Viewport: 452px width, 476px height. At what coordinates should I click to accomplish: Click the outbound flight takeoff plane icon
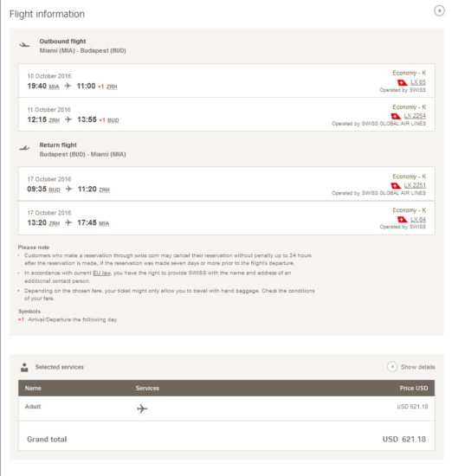pyautogui.click(x=24, y=45)
